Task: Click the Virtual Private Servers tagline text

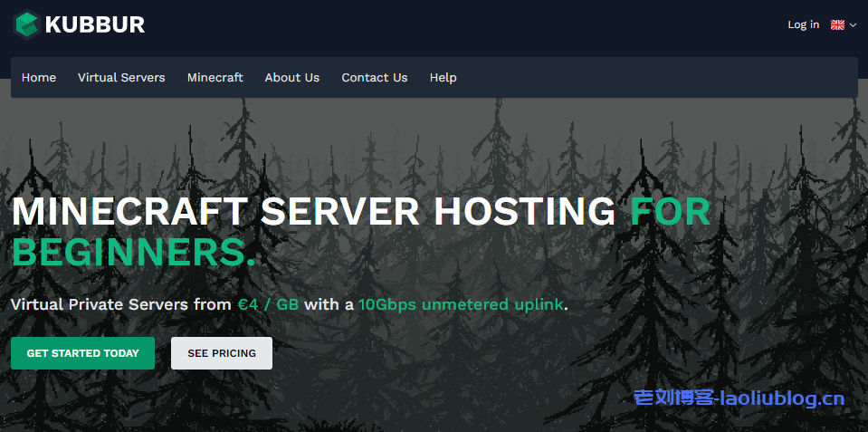Action: 121,304
